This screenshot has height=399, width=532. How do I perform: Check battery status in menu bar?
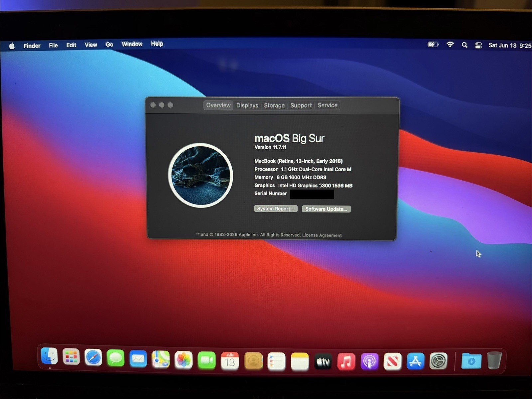[433, 45]
